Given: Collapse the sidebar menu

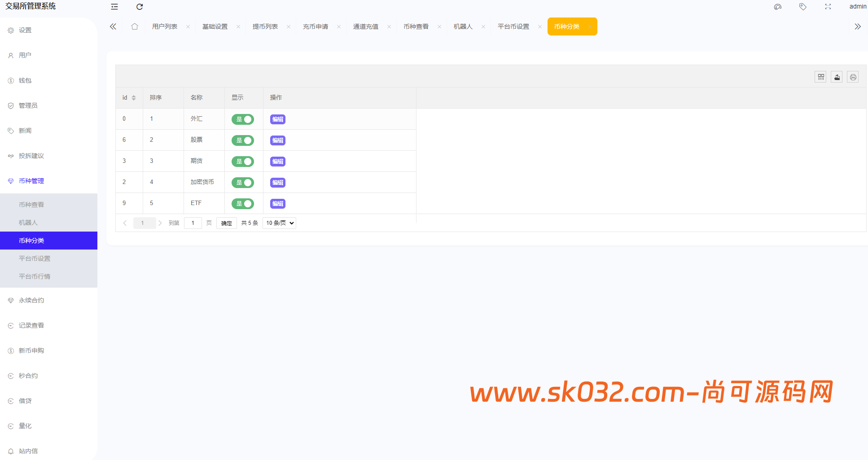Looking at the screenshot, I should pos(114,7).
